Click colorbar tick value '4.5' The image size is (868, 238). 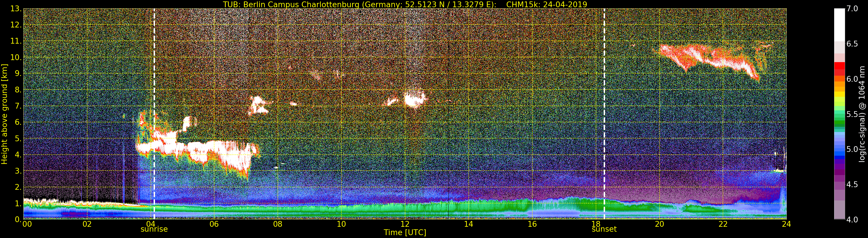tap(852, 185)
